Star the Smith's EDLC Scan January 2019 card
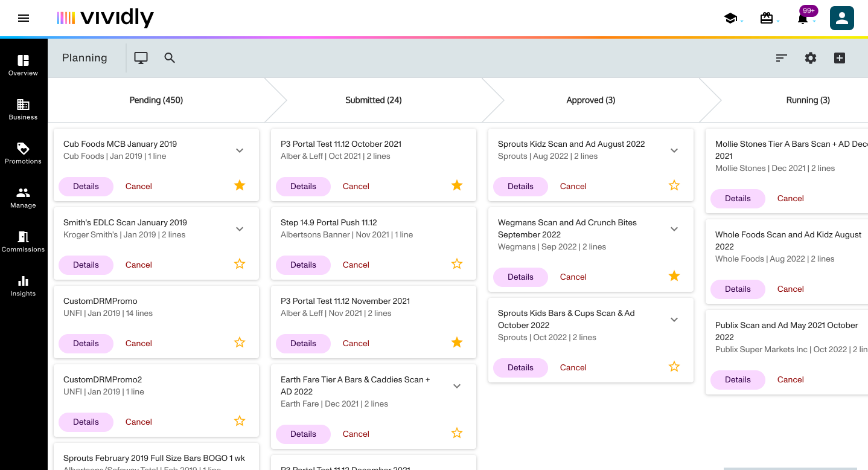The image size is (868, 470). click(240, 264)
